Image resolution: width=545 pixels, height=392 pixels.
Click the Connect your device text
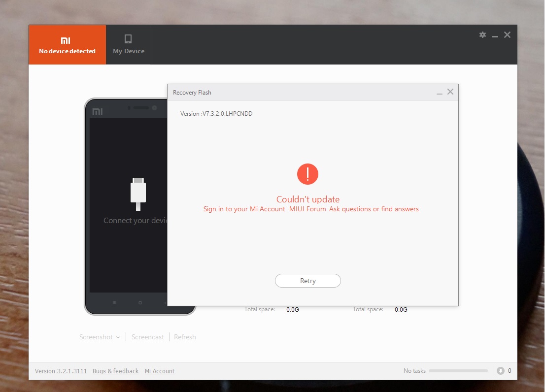click(135, 221)
